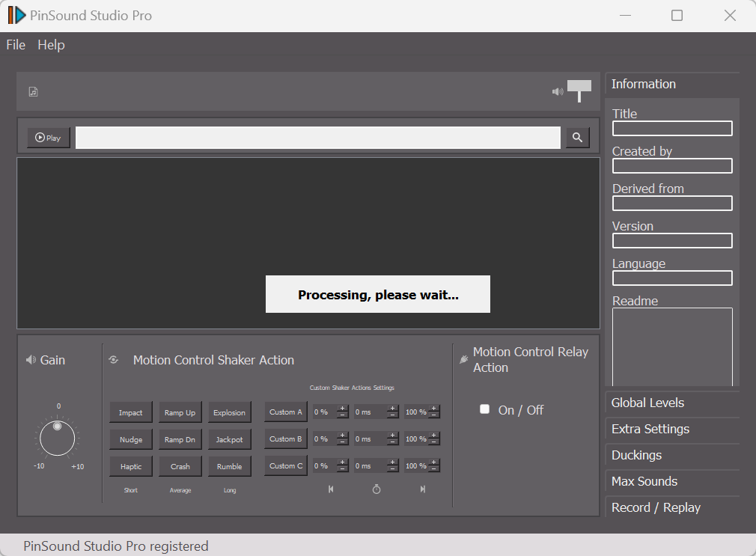The height and width of the screenshot is (556, 756).
Task: Decrease the Custom A duration in ms with the minus button
Action: 392,415
